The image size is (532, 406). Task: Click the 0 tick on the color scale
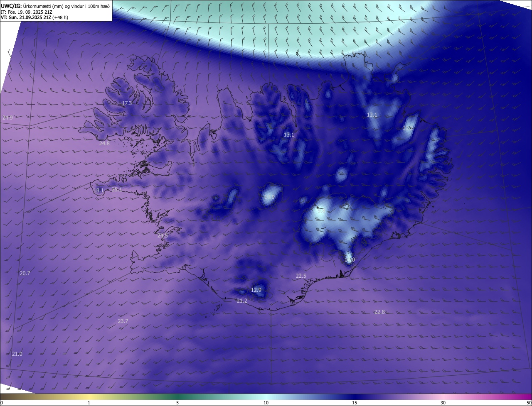[2, 403]
